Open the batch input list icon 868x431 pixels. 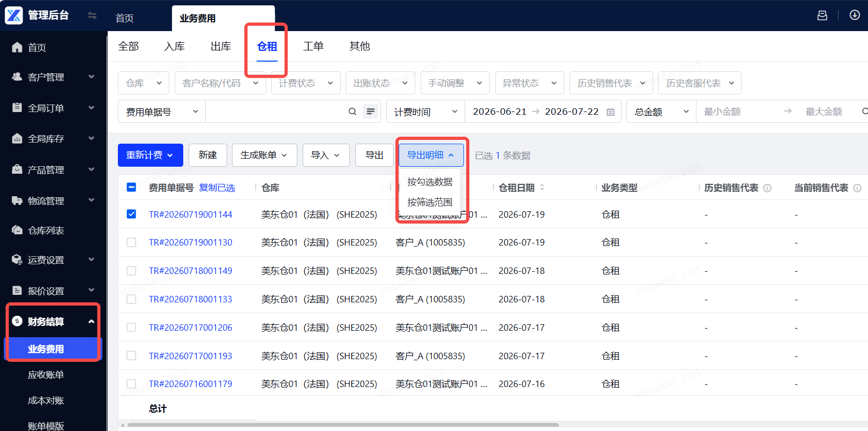370,112
